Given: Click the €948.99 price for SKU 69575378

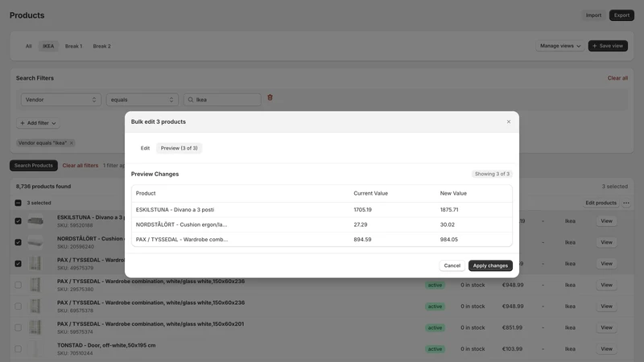Looking at the screenshot, I should tap(513, 306).
